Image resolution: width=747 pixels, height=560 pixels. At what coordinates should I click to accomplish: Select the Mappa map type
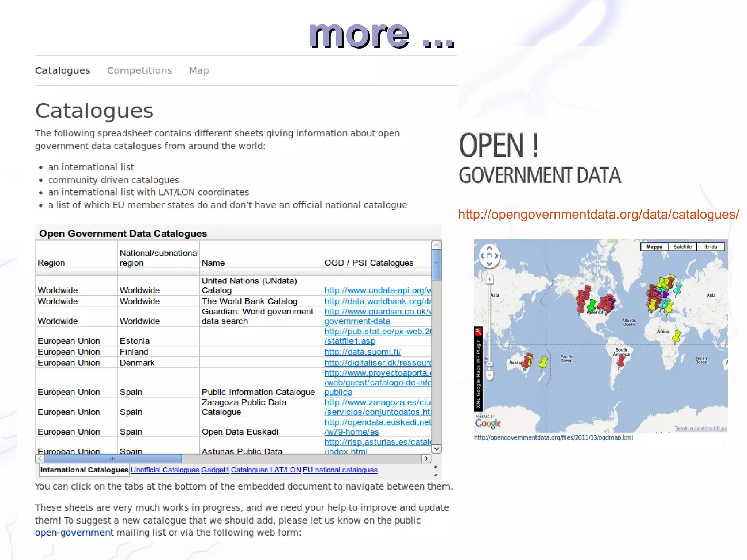[654, 247]
